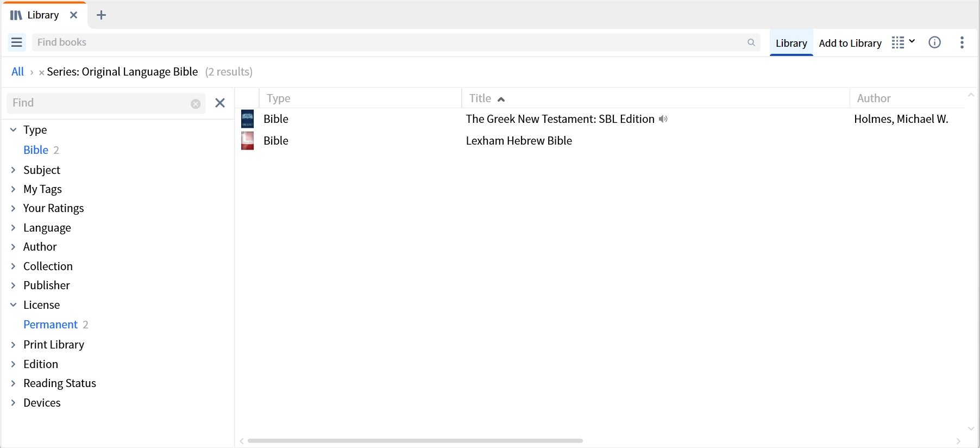The image size is (980, 448).
Task: Click the search magnifier icon in Find books
Action: pyautogui.click(x=751, y=42)
